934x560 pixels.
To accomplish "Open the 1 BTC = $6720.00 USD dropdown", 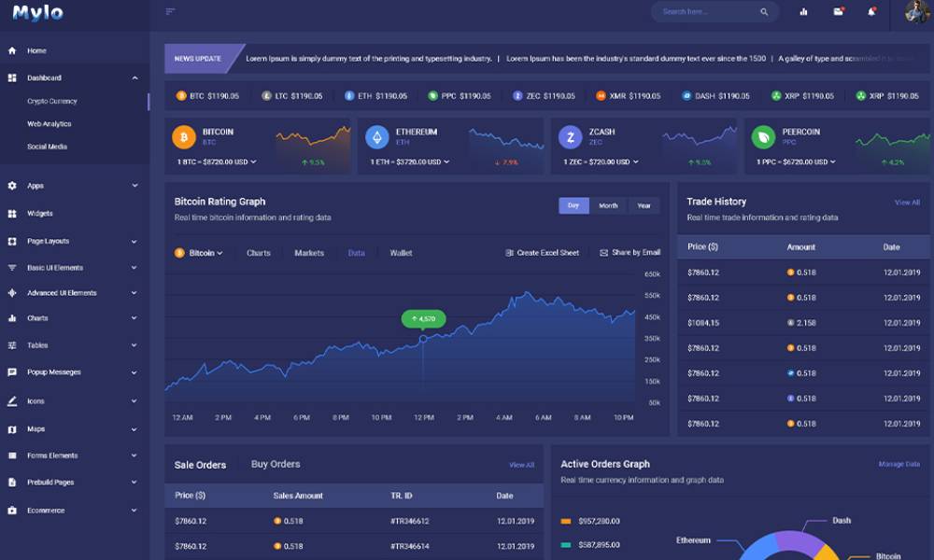I will [x=217, y=161].
